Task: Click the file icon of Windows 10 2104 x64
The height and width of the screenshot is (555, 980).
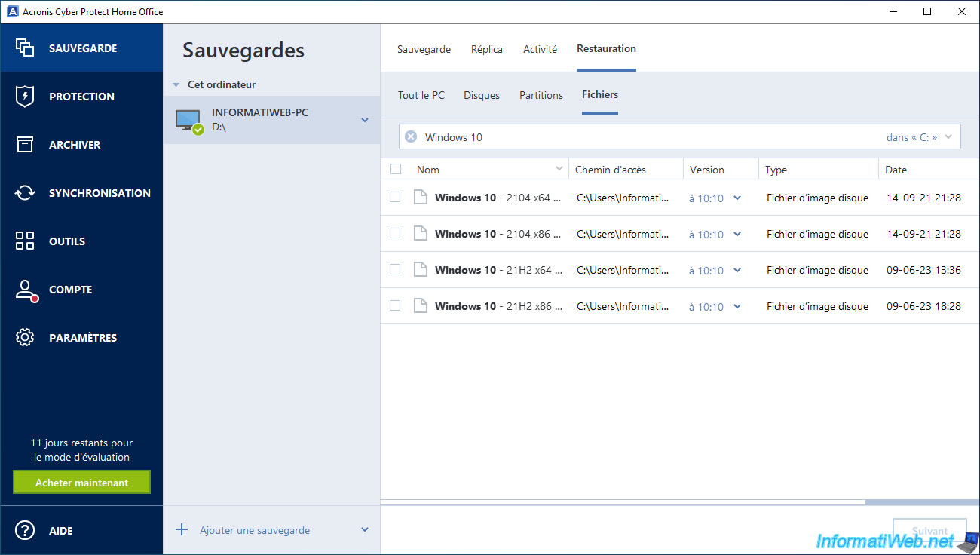Action: coord(421,198)
